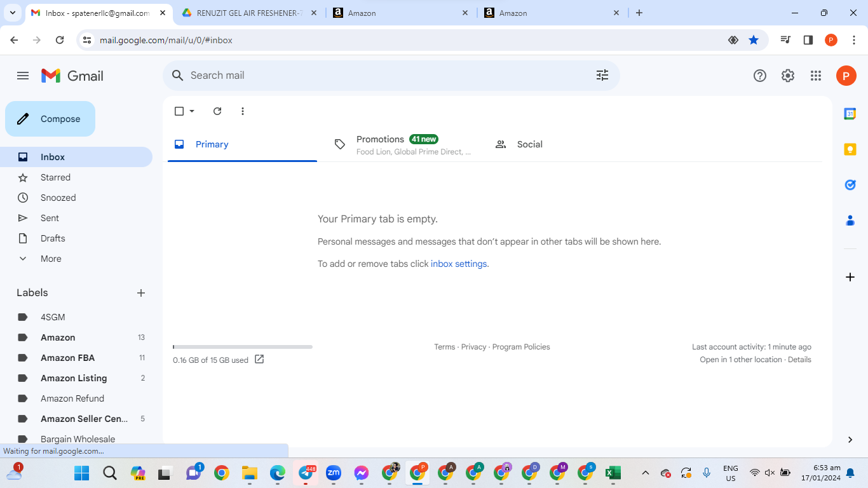Reload the page in Chrome

click(x=60, y=40)
